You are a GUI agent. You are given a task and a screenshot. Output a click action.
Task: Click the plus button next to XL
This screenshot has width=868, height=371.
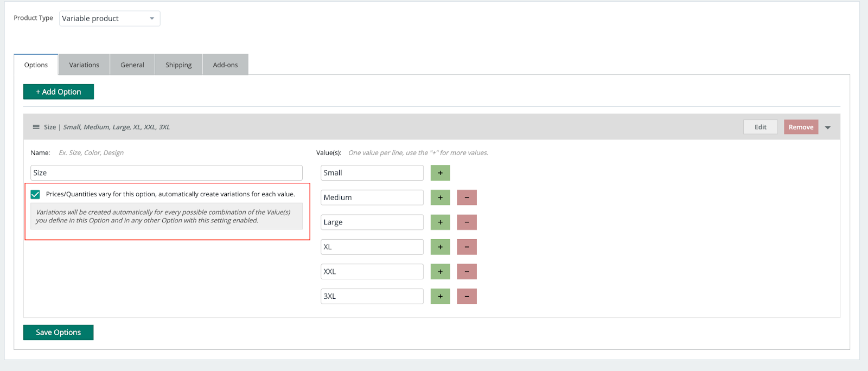tap(440, 247)
